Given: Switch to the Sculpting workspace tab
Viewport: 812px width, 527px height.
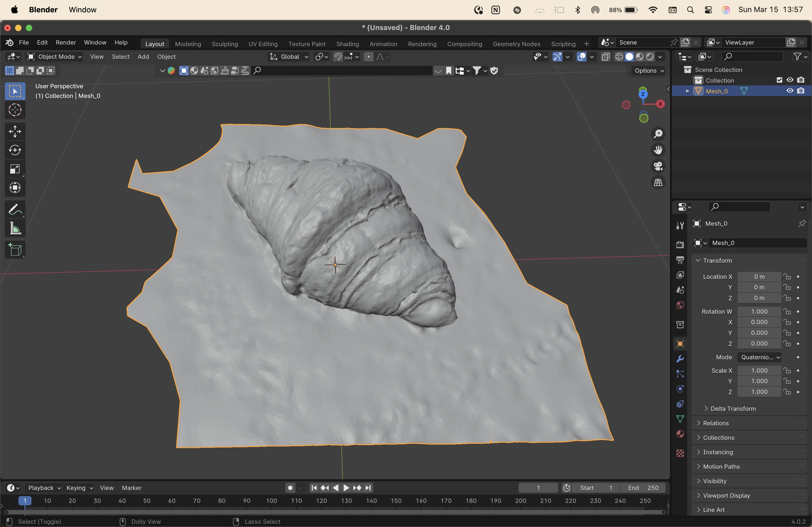Looking at the screenshot, I should (224, 44).
